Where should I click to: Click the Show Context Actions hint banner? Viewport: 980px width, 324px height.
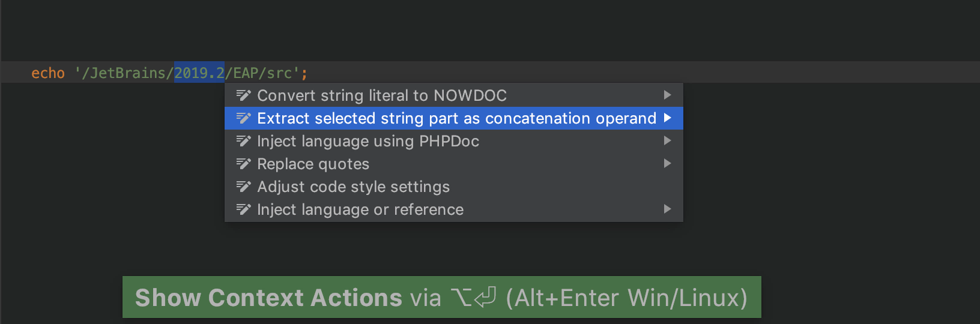[x=442, y=297]
